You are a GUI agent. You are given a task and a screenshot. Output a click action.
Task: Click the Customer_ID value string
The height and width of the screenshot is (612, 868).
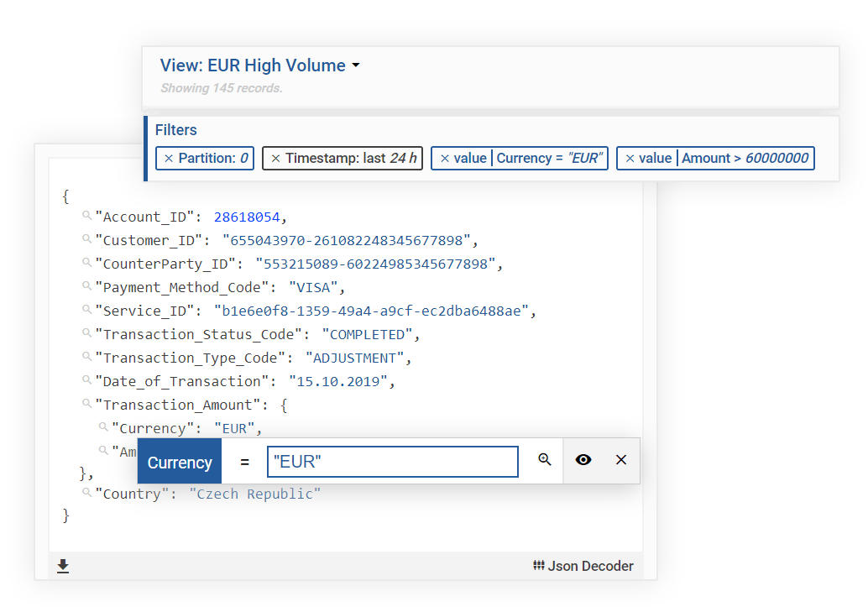(347, 241)
